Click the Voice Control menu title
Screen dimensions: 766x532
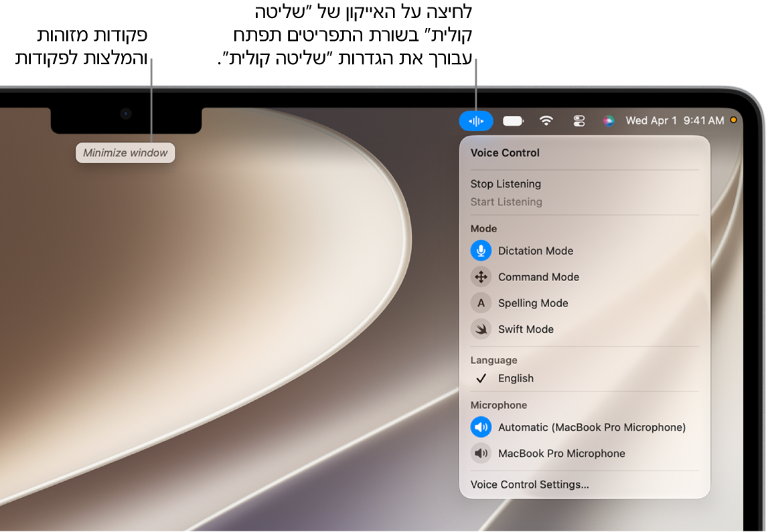coord(505,153)
